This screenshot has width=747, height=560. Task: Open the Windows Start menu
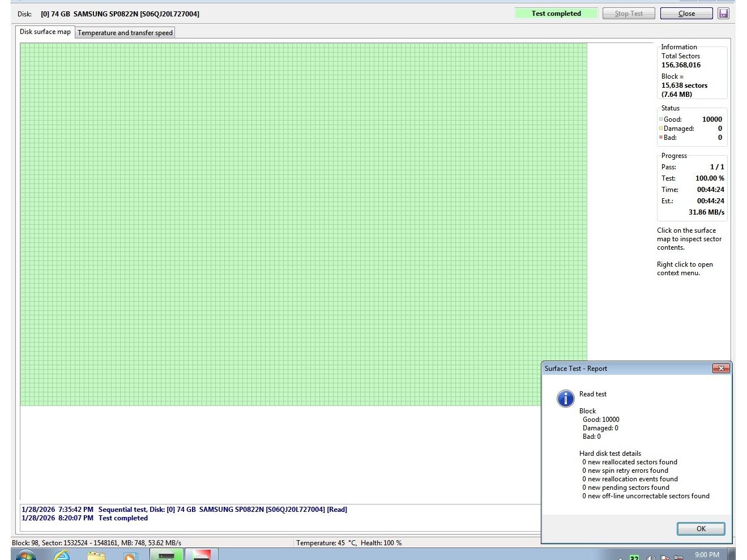point(25,555)
